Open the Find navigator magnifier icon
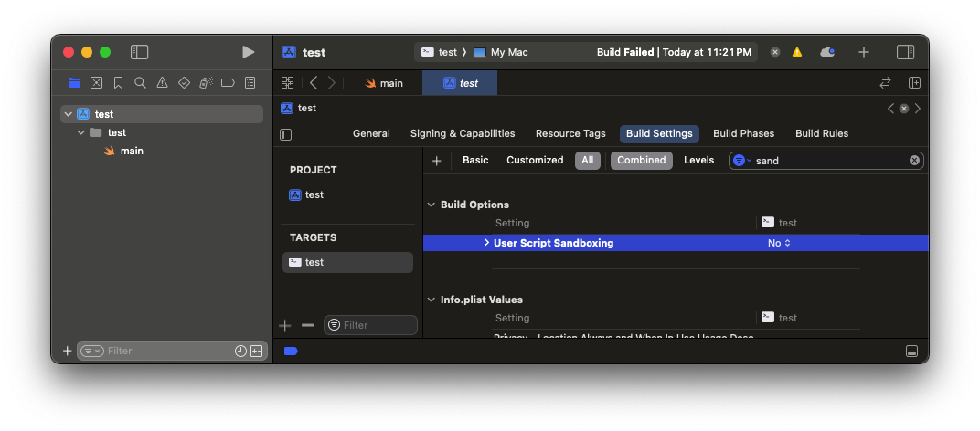This screenshot has width=980, height=431. [x=140, y=82]
